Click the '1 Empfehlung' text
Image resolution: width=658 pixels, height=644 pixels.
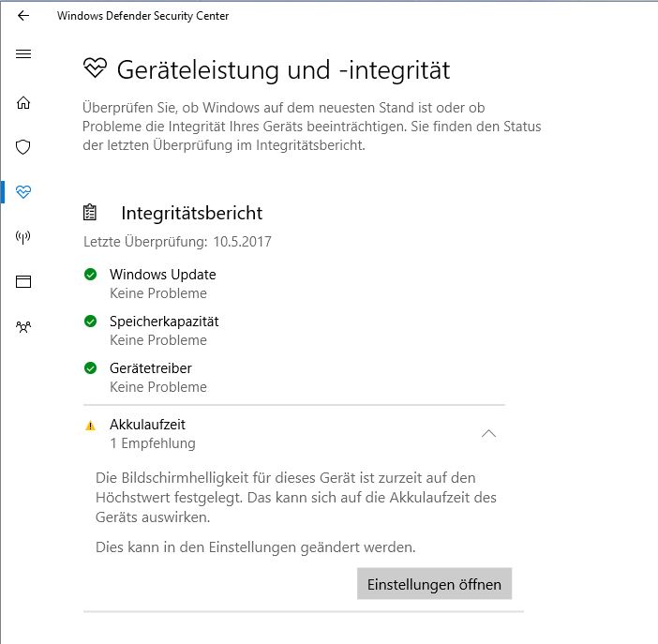(153, 443)
